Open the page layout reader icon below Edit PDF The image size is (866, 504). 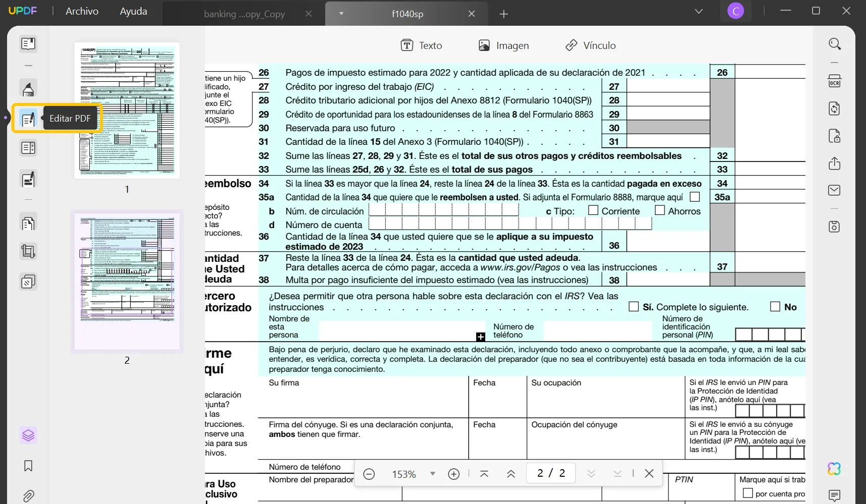[x=28, y=148]
